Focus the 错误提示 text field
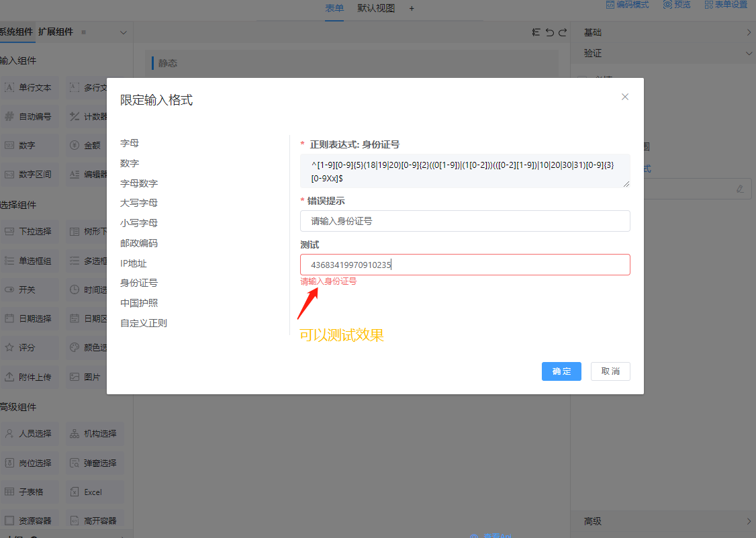The width and height of the screenshot is (756, 538). pyautogui.click(x=465, y=221)
